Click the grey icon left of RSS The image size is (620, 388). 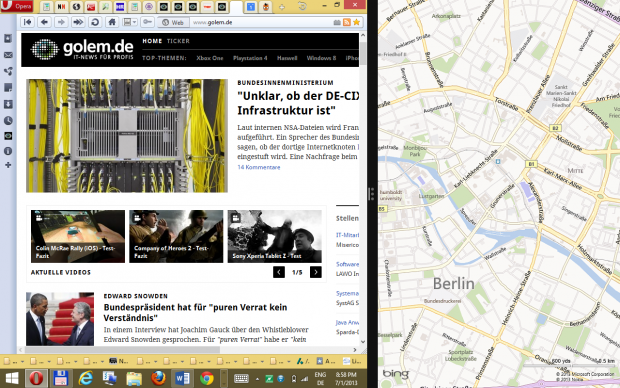pos(337,23)
